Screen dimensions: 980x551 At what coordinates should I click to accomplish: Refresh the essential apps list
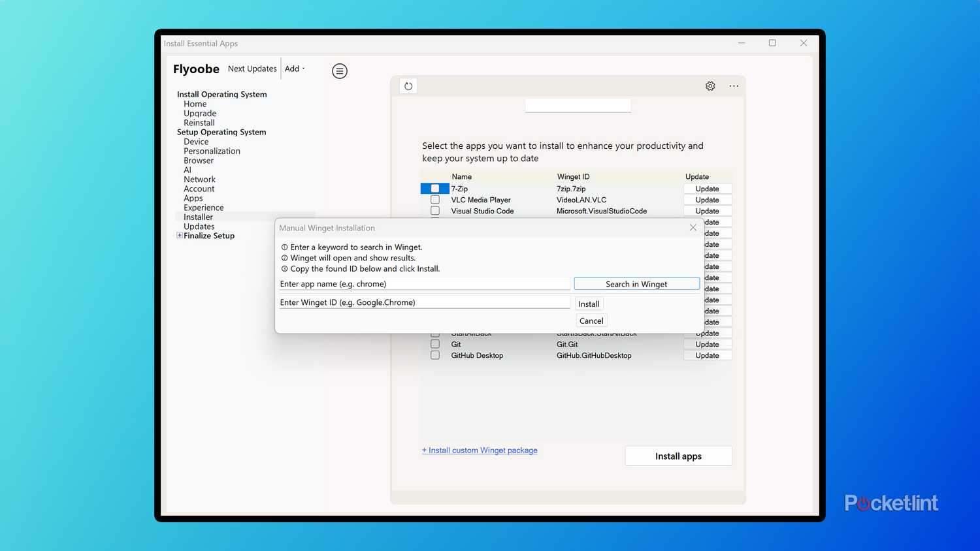(x=408, y=86)
